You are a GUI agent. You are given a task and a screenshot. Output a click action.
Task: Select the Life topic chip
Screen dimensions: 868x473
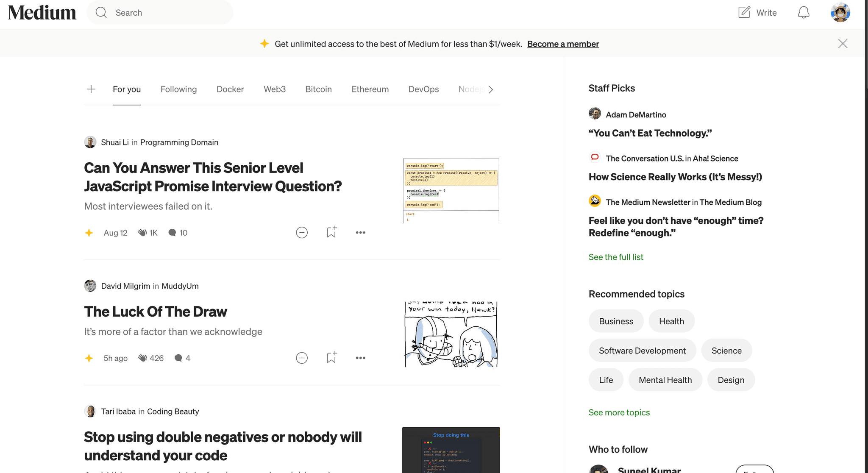606,380
